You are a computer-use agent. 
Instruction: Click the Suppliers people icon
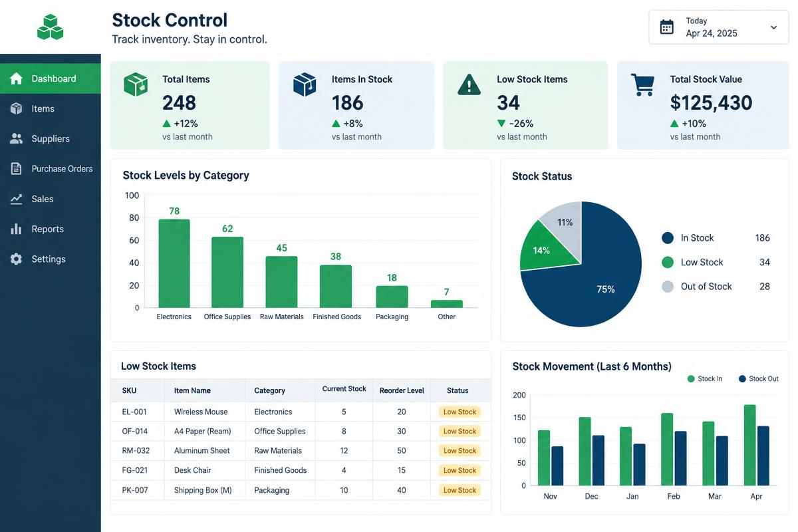17,138
